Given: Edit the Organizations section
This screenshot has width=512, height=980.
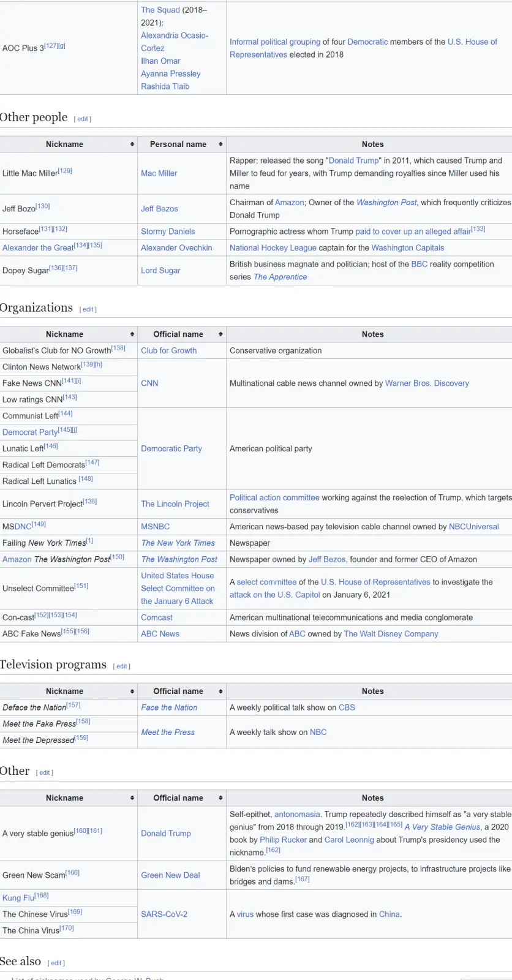Looking at the screenshot, I should [x=88, y=309].
